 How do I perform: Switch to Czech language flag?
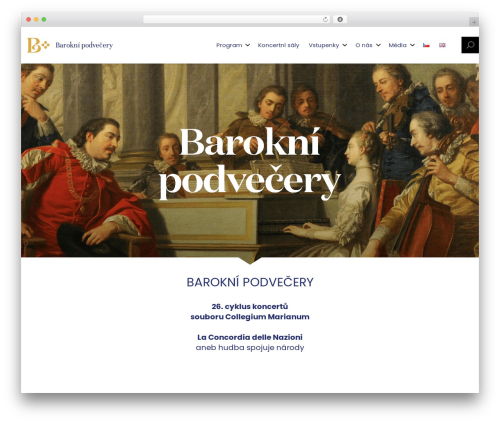click(426, 45)
